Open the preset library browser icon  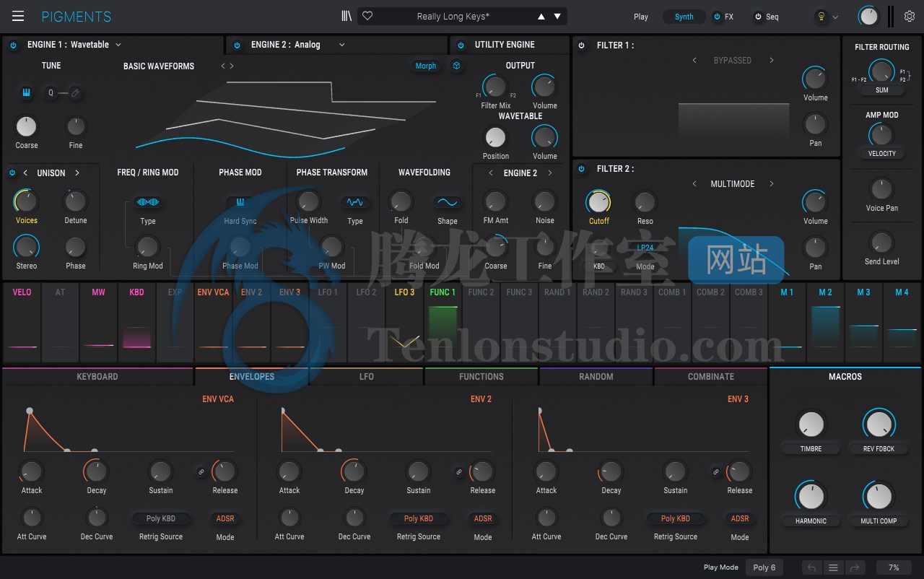(347, 16)
